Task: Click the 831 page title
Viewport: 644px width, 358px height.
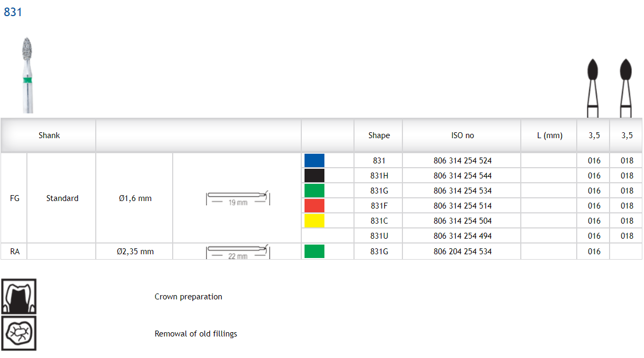Action: pos(13,12)
